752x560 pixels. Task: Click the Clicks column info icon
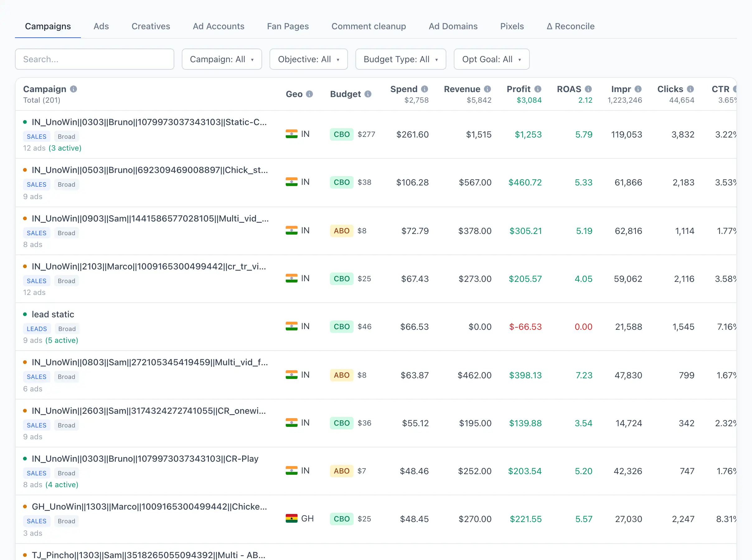coord(690,89)
